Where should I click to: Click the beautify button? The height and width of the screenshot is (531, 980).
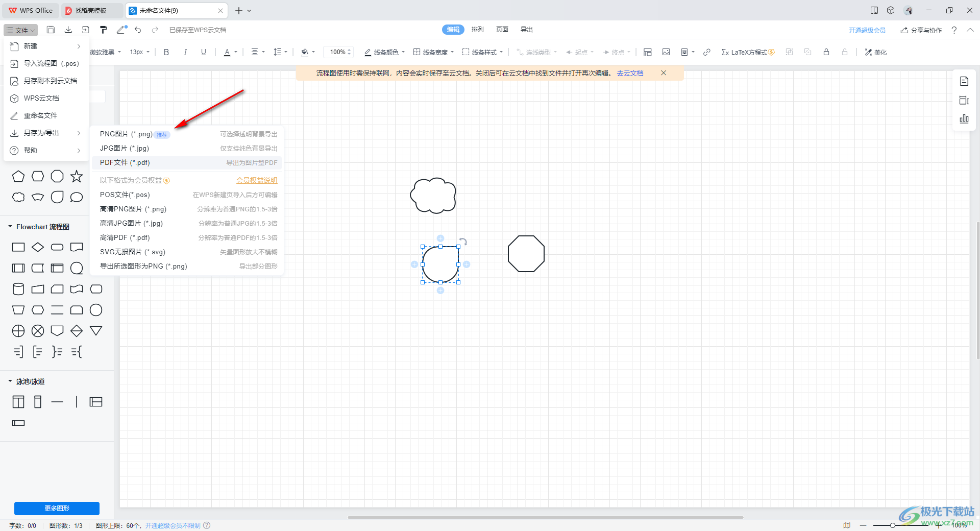[876, 52]
